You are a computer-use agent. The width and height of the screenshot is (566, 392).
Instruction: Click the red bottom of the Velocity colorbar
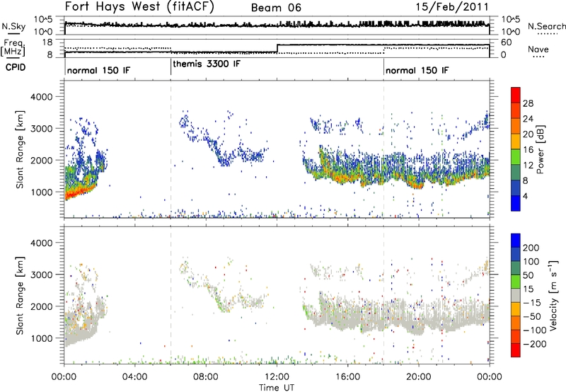click(516, 350)
